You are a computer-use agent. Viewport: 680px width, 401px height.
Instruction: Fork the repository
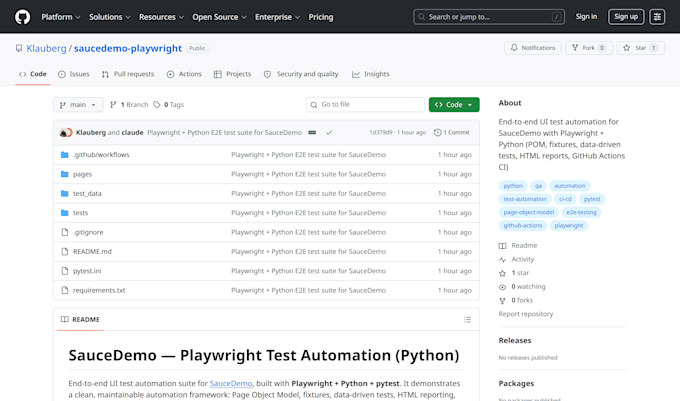coord(588,48)
